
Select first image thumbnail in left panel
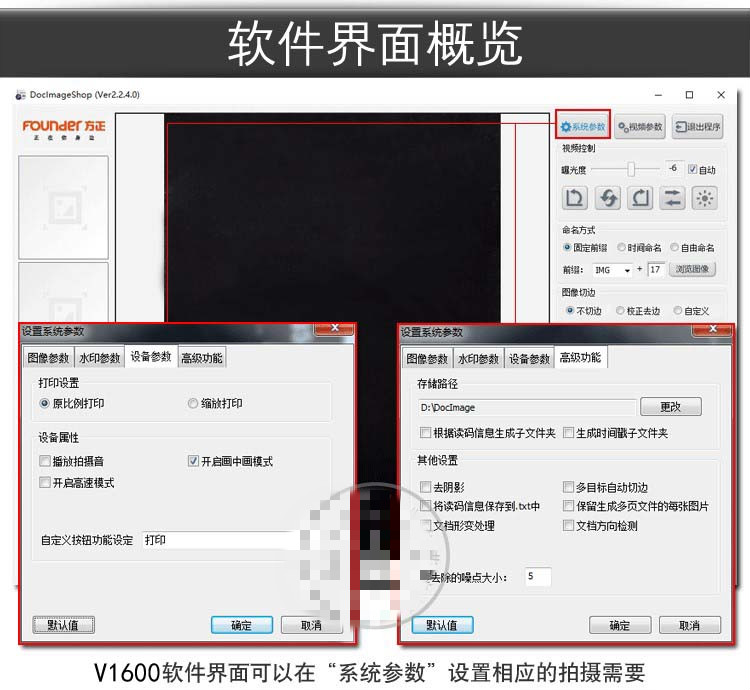pyautogui.click(x=63, y=207)
